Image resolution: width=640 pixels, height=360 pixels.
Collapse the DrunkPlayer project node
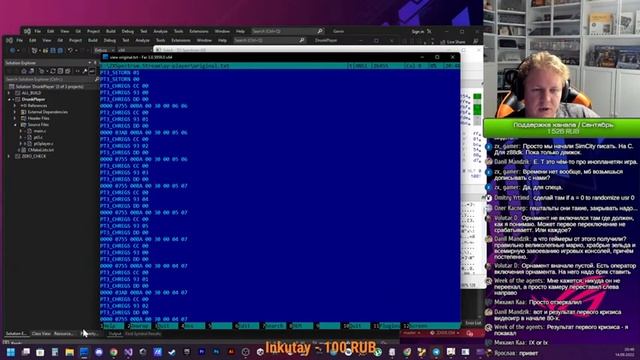tap(9, 99)
